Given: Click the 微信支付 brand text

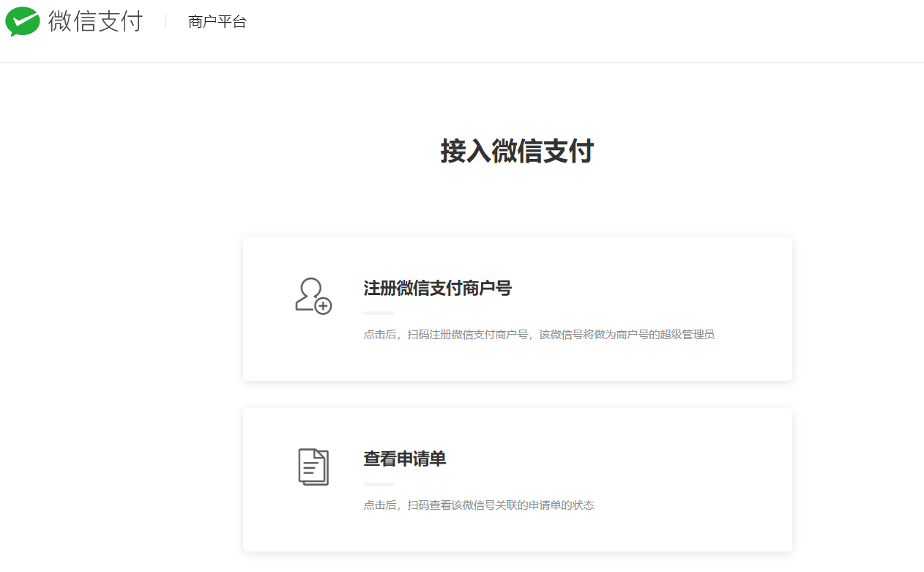Looking at the screenshot, I should pyautogui.click(x=96, y=22).
